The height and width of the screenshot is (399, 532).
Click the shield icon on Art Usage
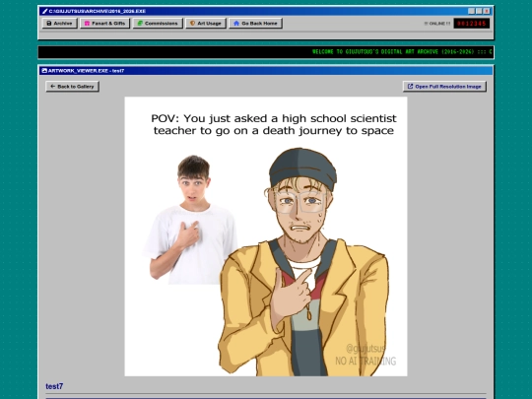(192, 23)
